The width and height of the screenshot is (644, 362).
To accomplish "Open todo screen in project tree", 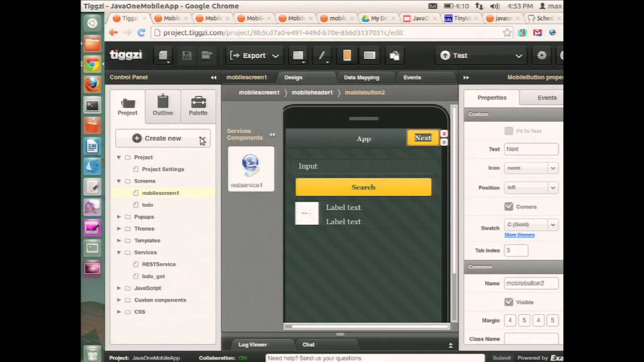I will [x=147, y=205].
